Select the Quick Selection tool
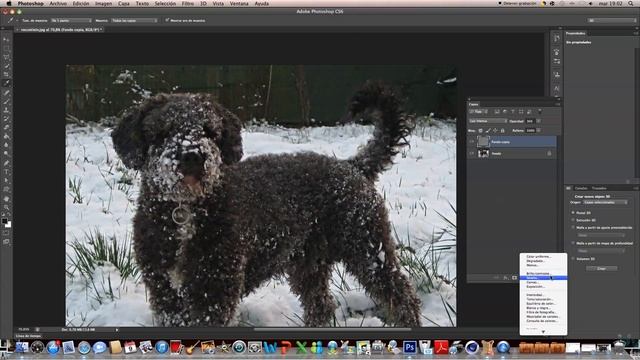640x360 pixels. (x=6, y=66)
